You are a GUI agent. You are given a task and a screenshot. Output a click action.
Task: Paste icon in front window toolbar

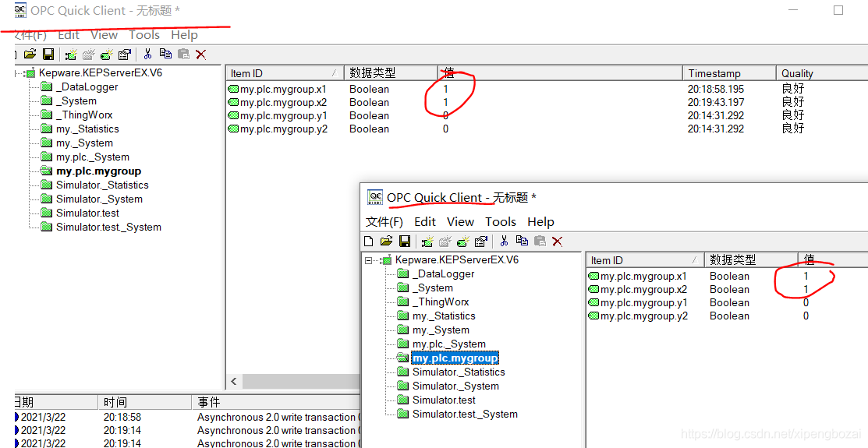(x=540, y=241)
